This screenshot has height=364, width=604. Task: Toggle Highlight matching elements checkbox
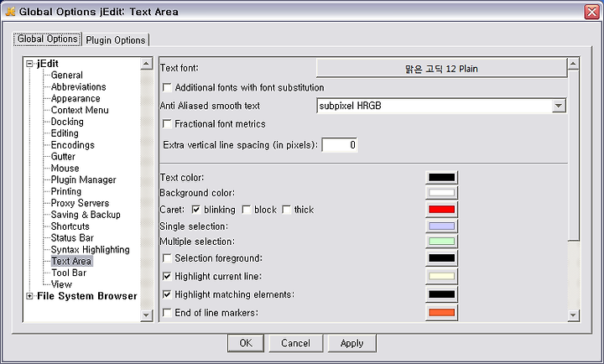coord(167,294)
